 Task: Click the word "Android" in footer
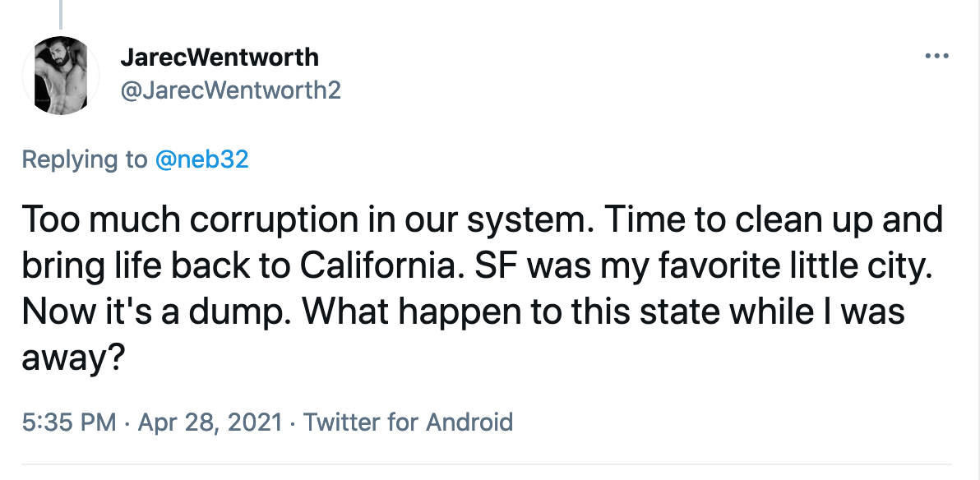(x=469, y=422)
